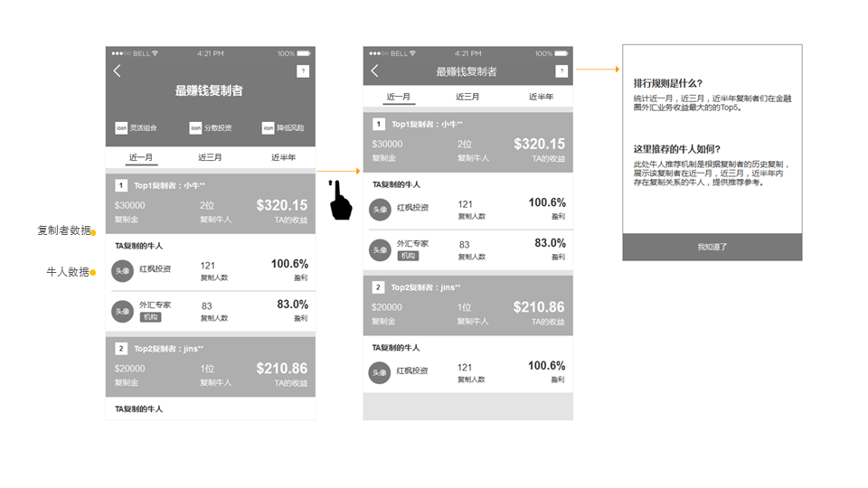Tap 排行规则是什么? heading in dialog
Image resolution: width=868 pixels, height=488 pixels.
(x=668, y=83)
